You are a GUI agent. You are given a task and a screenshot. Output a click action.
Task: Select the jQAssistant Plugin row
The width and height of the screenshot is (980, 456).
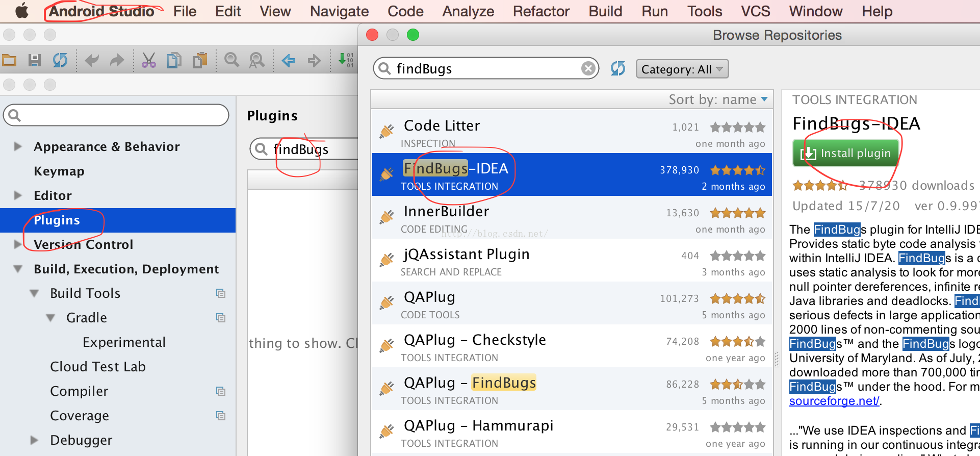pos(572,260)
